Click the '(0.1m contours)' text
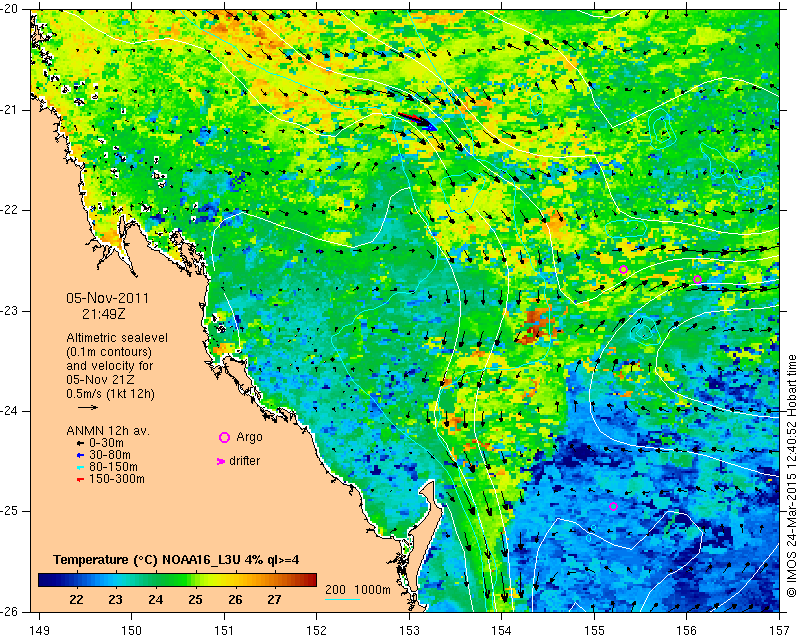This screenshot has width=800, height=640. point(109,352)
